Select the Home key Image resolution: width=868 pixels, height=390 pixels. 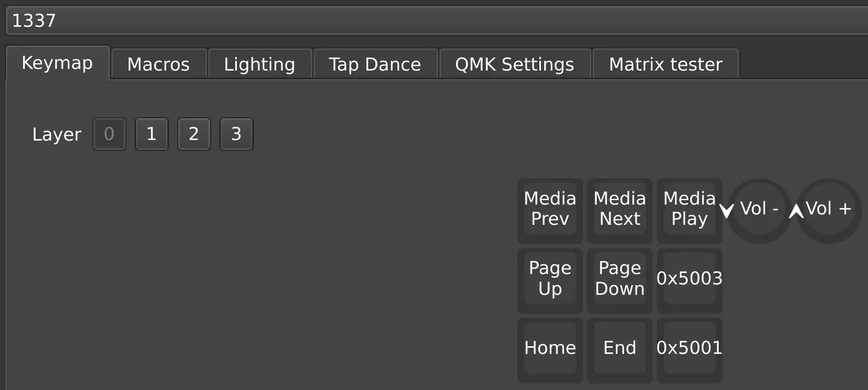click(550, 349)
